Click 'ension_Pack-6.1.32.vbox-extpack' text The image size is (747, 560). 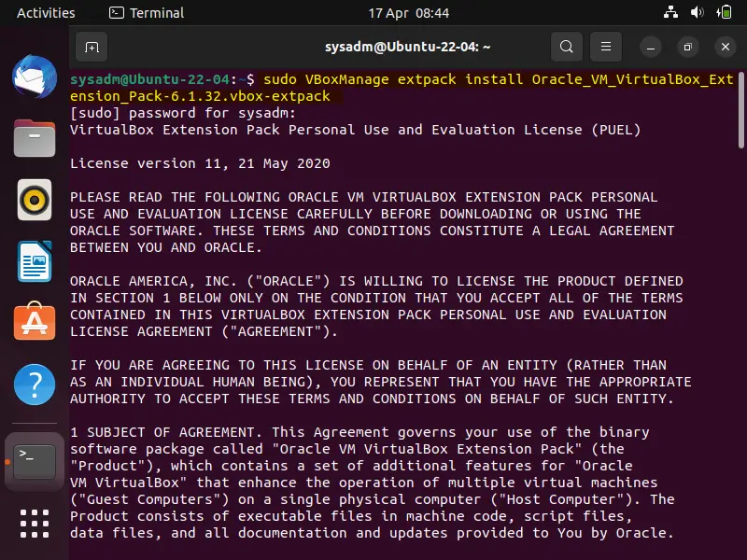coord(200,96)
